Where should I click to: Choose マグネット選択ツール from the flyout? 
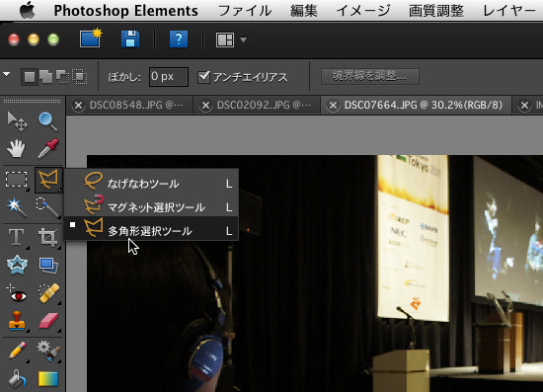coord(151,206)
